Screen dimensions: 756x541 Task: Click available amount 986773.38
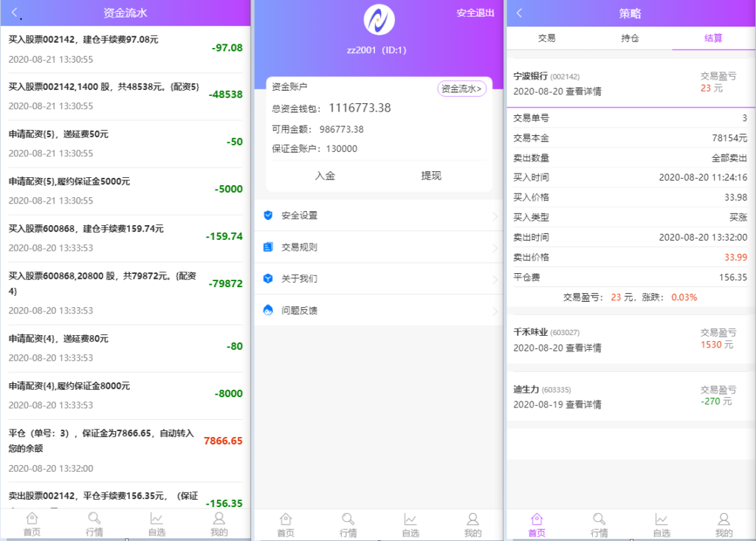click(341, 129)
